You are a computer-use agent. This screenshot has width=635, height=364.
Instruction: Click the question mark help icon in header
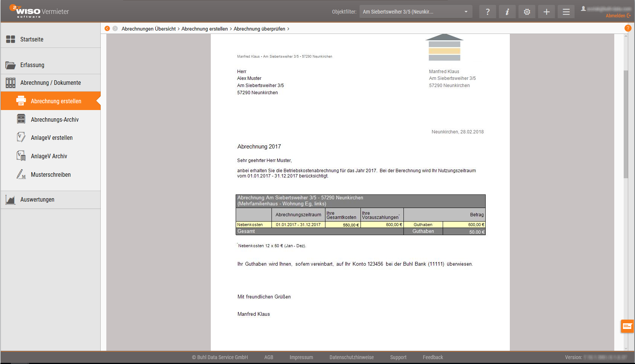(488, 12)
